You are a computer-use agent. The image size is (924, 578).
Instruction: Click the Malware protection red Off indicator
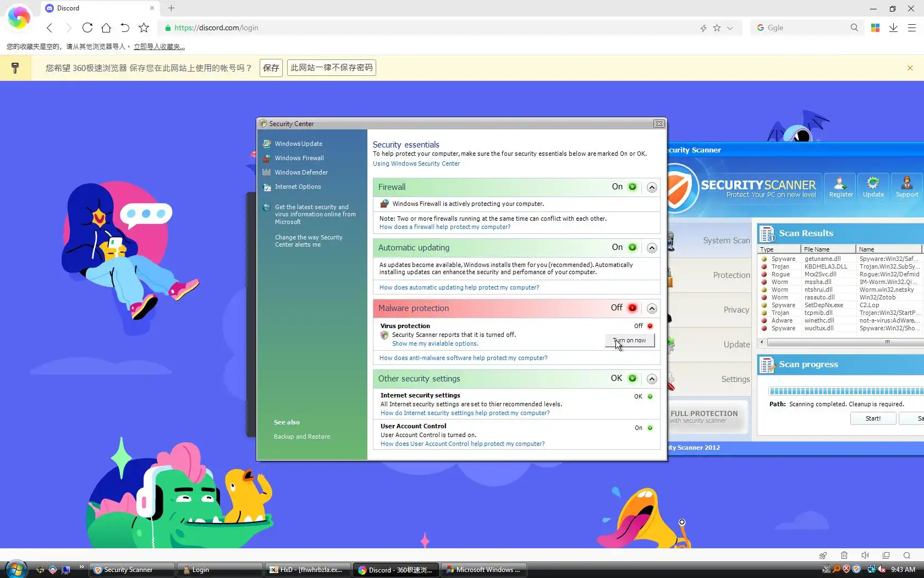point(632,308)
